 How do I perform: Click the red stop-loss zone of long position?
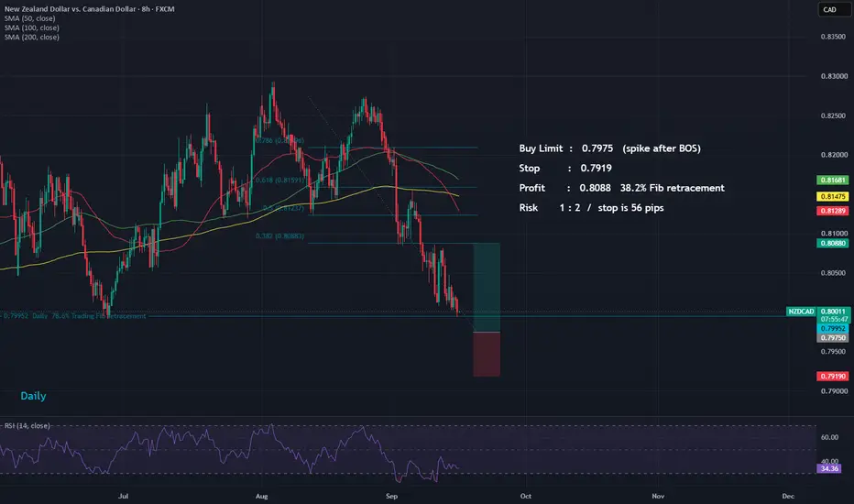click(487, 354)
